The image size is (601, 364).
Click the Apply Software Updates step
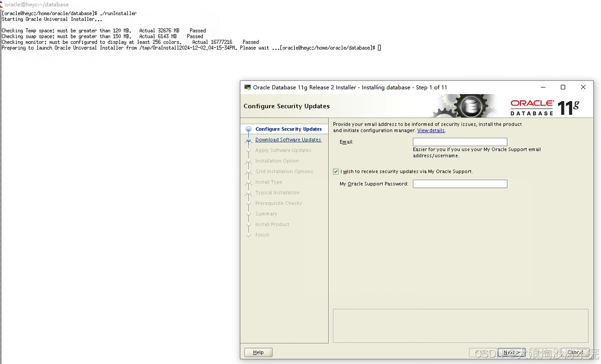(283, 150)
